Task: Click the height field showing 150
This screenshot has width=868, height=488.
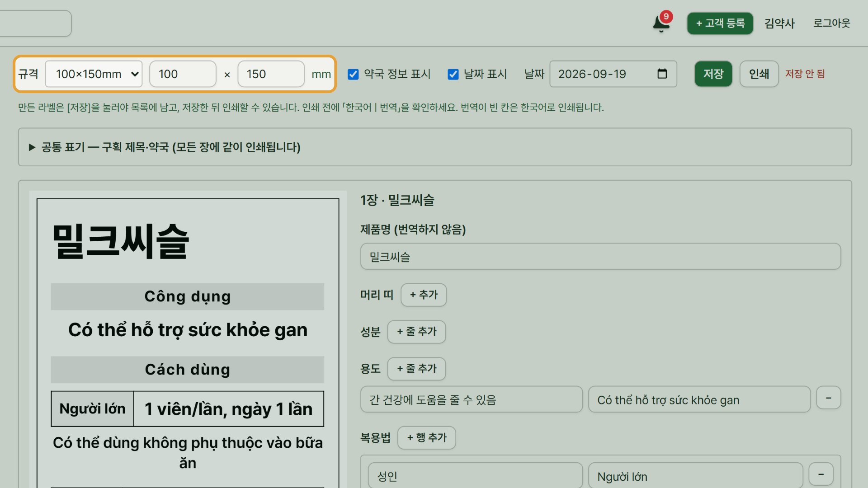Action: [271, 74]
